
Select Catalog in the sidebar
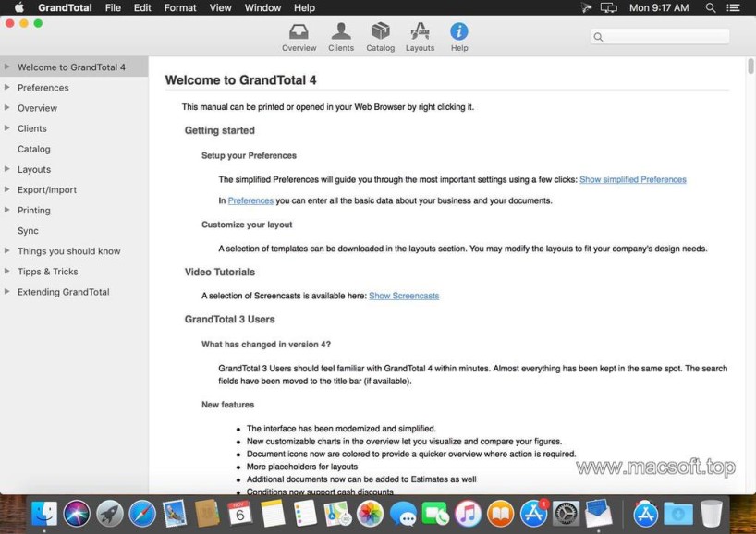click(34, 149)
